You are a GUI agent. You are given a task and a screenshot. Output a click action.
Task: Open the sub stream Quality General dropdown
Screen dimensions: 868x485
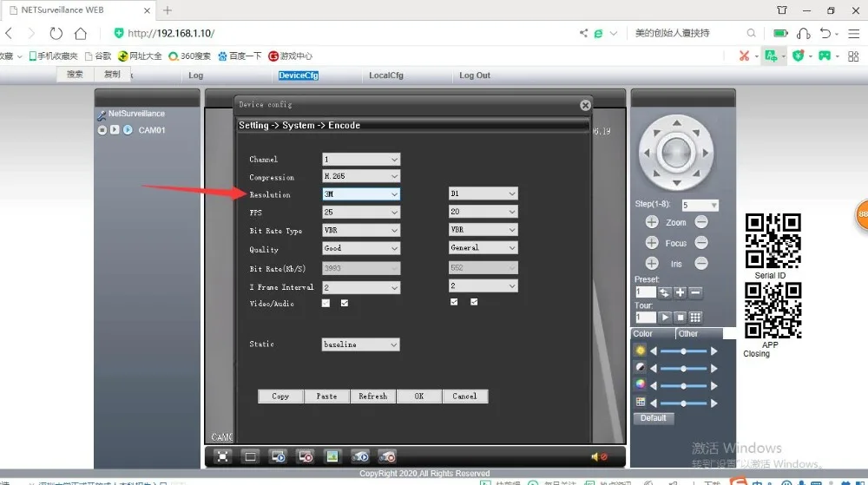tap(483, 248)
